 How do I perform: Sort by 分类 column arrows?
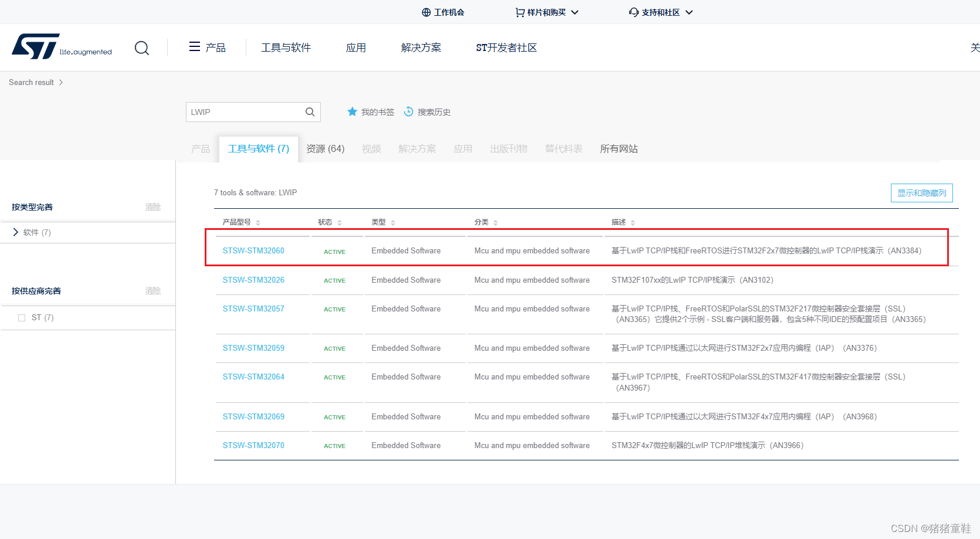tap(496, 223)
